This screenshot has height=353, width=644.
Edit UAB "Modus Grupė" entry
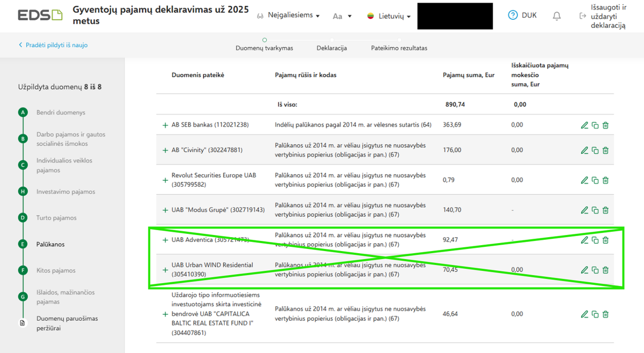pyautogui.click(x=584, y=210)
